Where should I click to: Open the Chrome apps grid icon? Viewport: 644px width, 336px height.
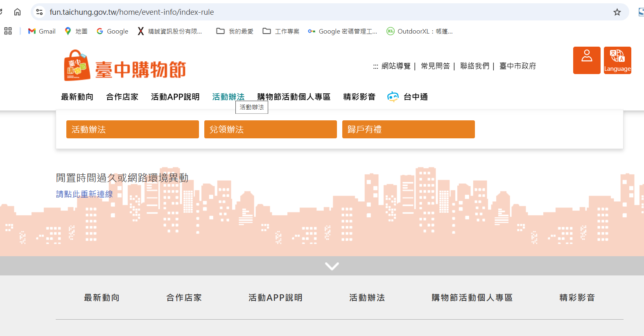(8, 31)
